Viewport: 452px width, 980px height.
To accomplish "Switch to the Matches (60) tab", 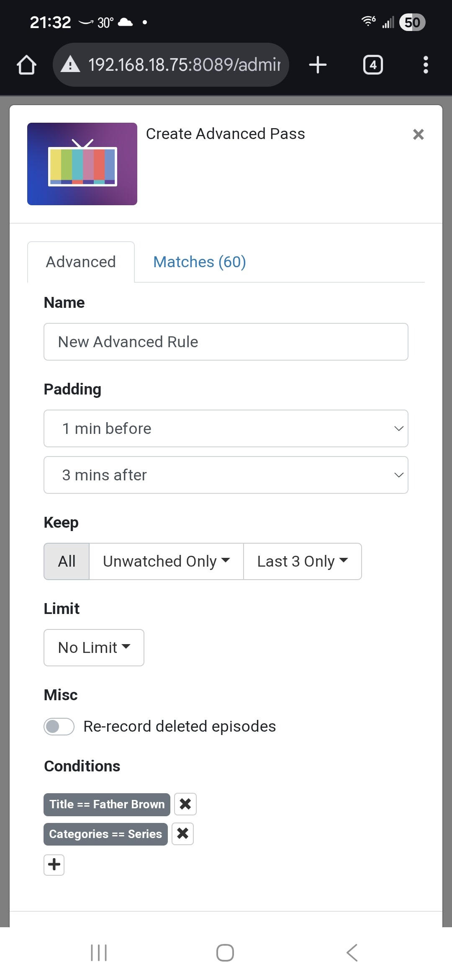I will pyautogui.click(x=199, y=262).
